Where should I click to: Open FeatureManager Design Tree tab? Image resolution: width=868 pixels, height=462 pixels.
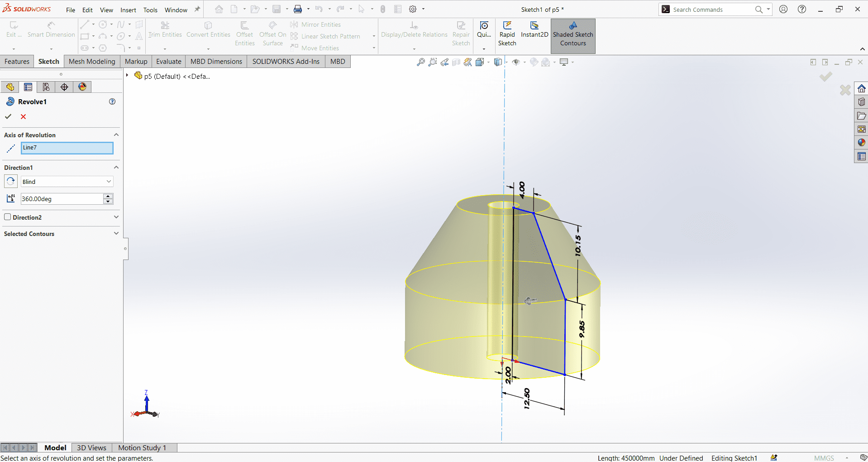pyautogui.click(x=10, y=87)
